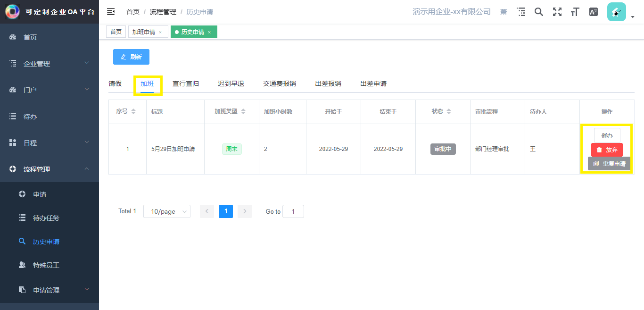Sort by 状态 column
The width and height of the screenshot is (644, 310).
coord(449,111)
